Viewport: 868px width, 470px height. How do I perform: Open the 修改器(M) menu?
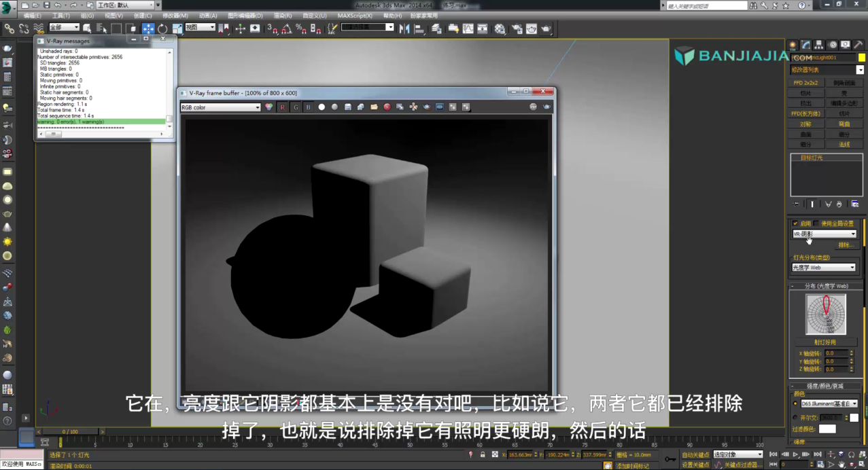[x=175, y=16]
